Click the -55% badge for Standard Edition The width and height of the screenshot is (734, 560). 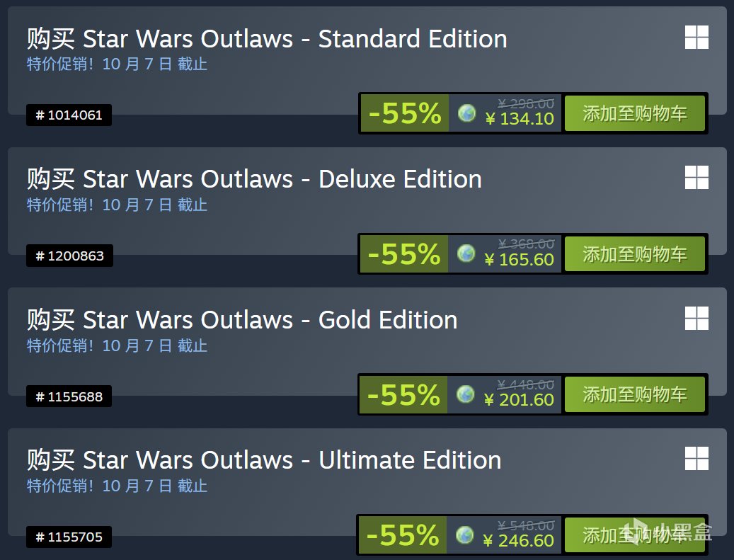[405, 113]
